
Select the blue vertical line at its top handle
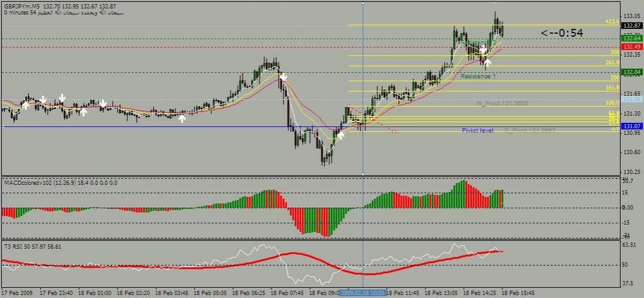[363, 3]
